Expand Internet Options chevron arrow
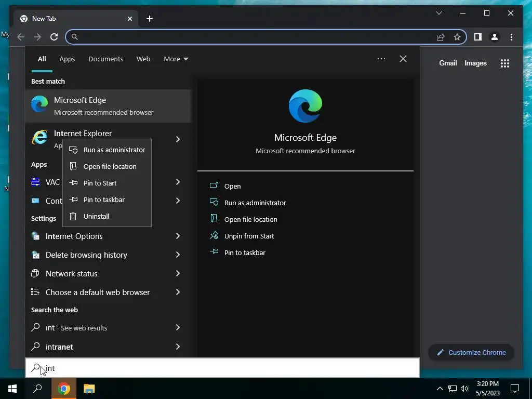 (x=178, y=236)
